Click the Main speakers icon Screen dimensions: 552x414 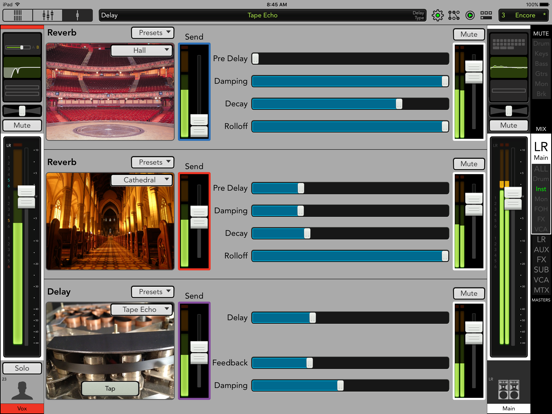coord(509,389)
